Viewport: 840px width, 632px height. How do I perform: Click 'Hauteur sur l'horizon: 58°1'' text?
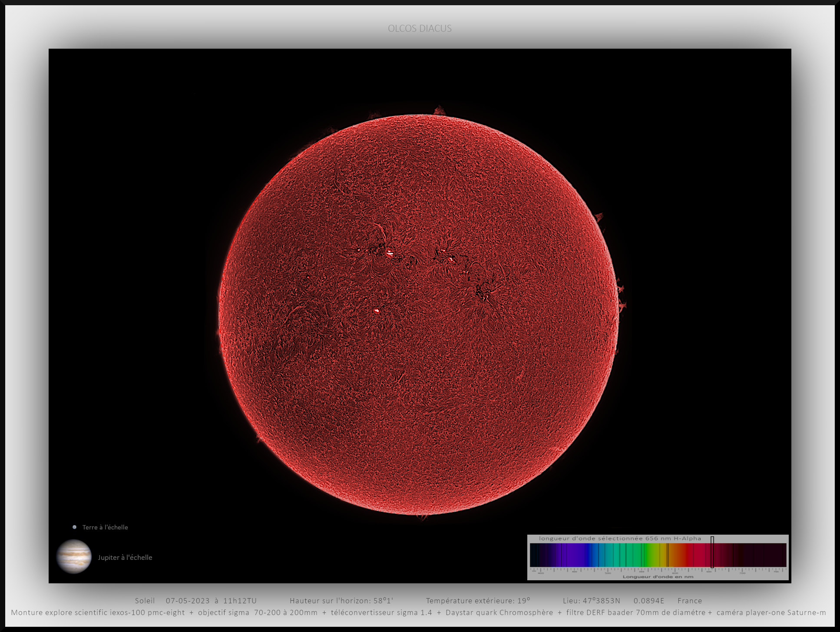tap(341, 601)
